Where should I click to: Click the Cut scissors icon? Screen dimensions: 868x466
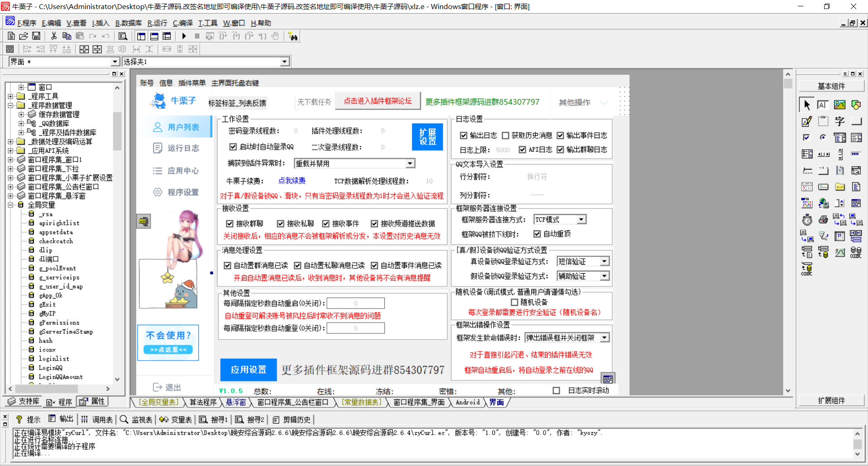tap(53, 36)
